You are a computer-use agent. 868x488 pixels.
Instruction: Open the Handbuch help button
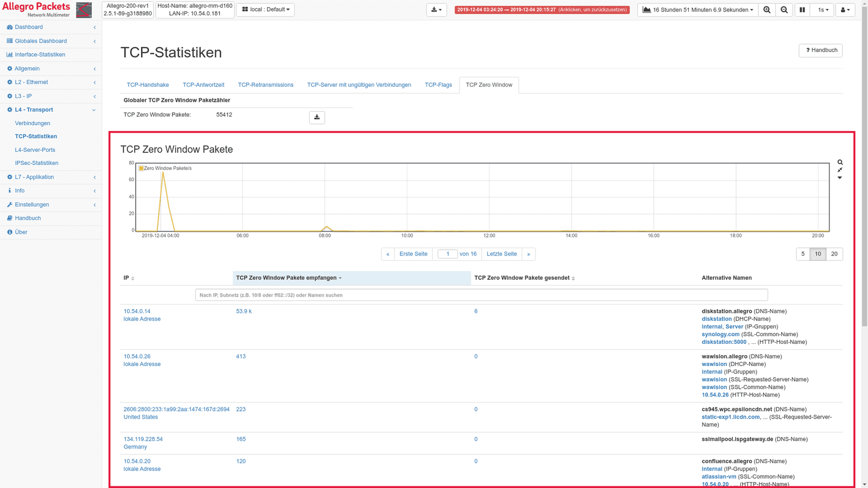pyautogui.click(x=820, y=50)
